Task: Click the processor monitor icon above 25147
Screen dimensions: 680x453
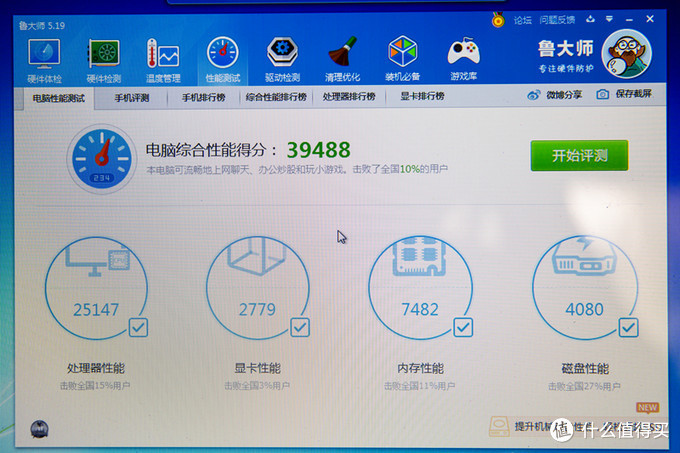Action: point(98,259)
